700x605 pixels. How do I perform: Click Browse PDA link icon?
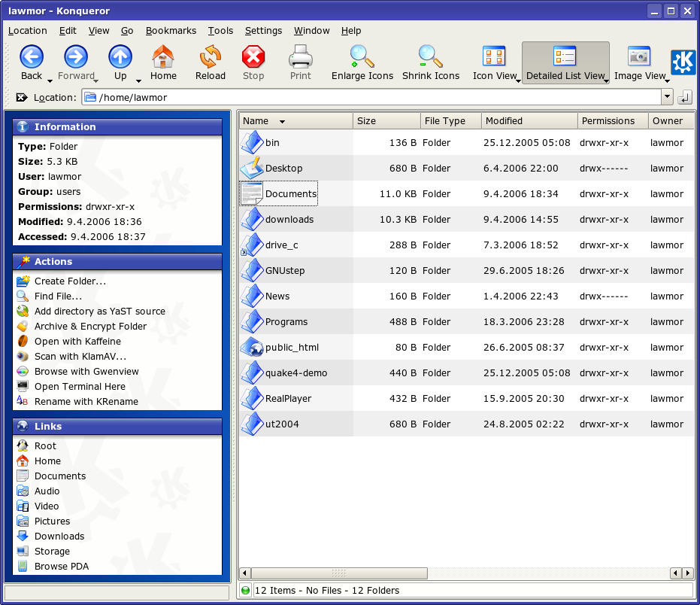tap(23, 566)
